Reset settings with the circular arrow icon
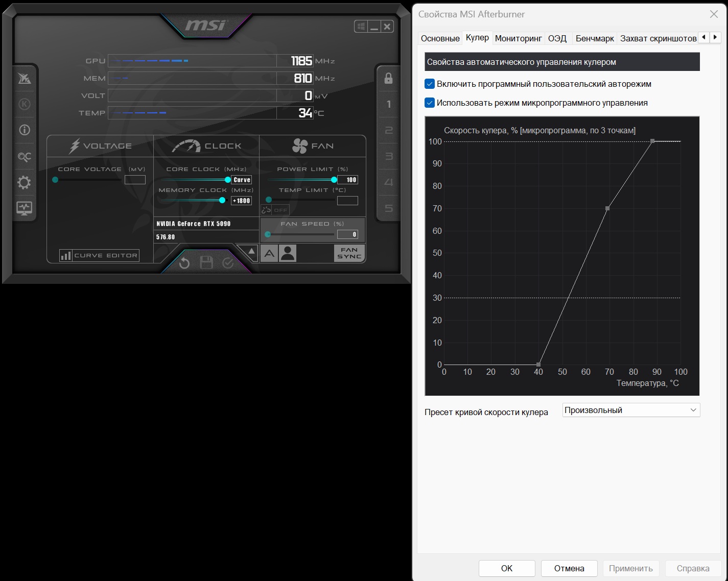728x581 pixels. tap(184, 263)
